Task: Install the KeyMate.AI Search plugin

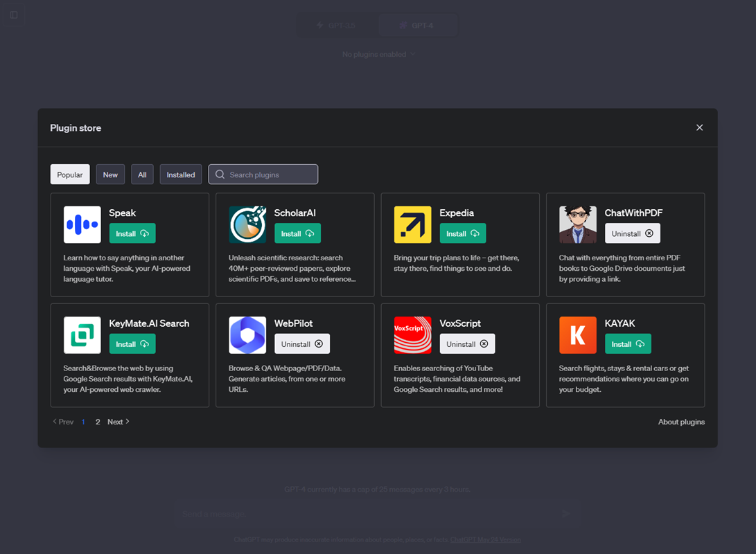Action: (x=132, y=344)
